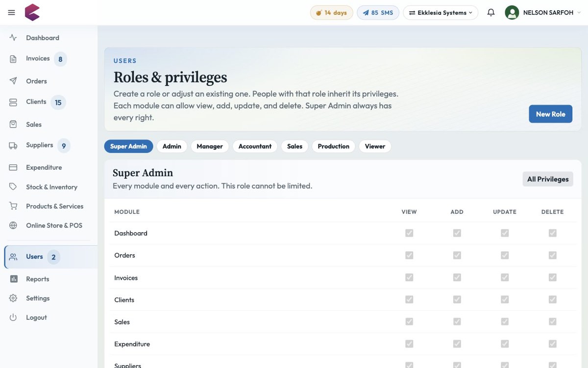
Task: Click the Suppliers truck icon
Action: pos(13,145)
